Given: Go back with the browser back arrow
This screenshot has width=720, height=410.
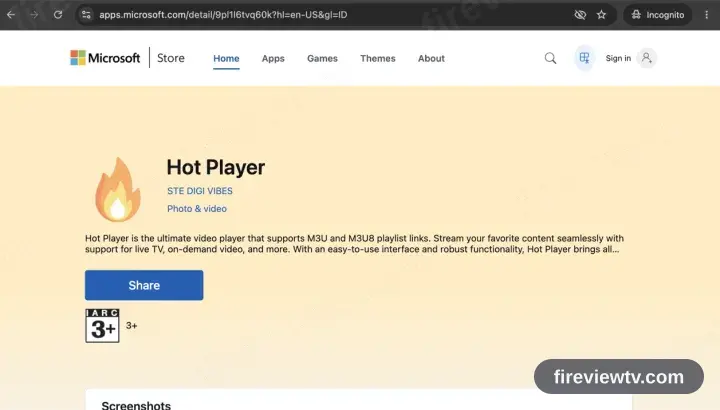Looking at the screenshot, I should [11, 15].
